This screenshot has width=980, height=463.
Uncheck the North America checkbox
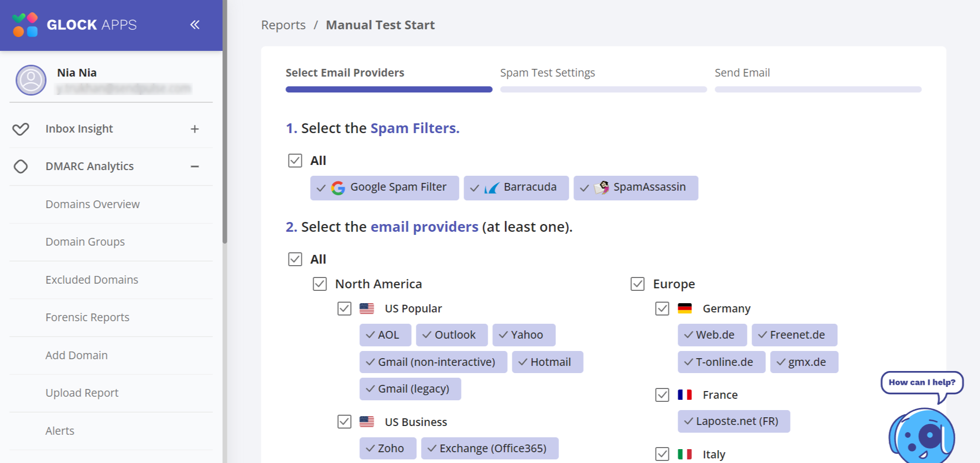point(320,284)
